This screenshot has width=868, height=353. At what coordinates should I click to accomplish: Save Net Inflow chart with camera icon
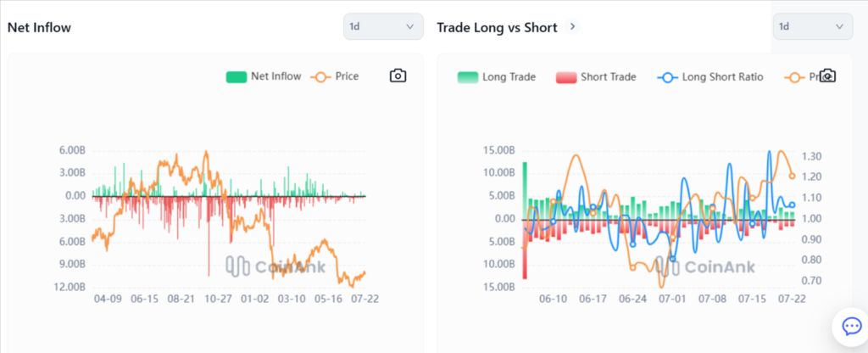tap(398, 76)
